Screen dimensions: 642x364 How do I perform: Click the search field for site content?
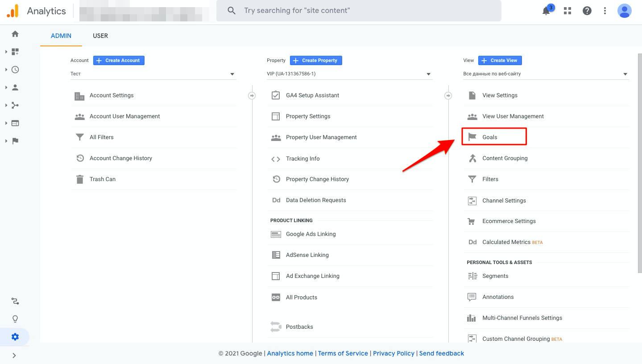point(359,11)
